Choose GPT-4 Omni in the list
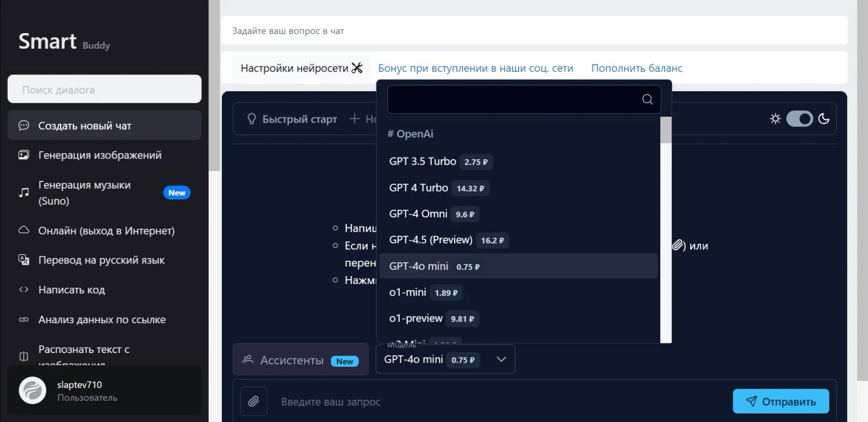Screen dimensions: 868x422 (519, 214)
